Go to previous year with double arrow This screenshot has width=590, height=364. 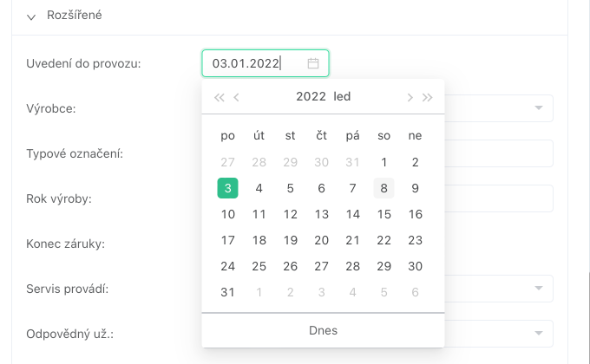point(219,97)
